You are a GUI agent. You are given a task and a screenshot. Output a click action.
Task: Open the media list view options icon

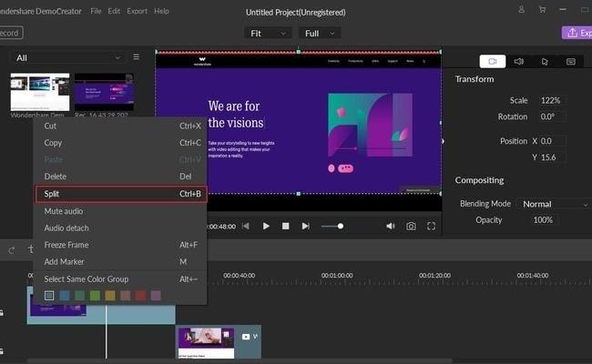click(137, 57)
